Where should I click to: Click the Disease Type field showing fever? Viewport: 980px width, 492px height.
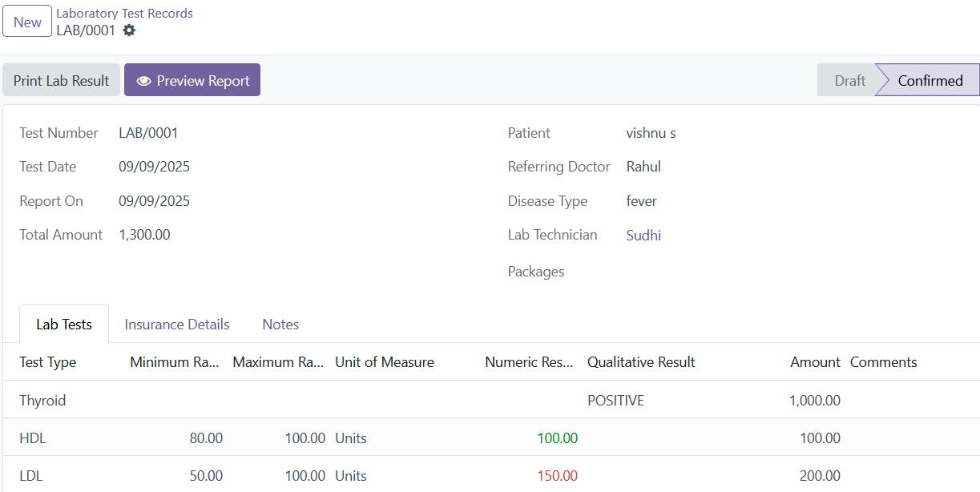tap(641, 200)
